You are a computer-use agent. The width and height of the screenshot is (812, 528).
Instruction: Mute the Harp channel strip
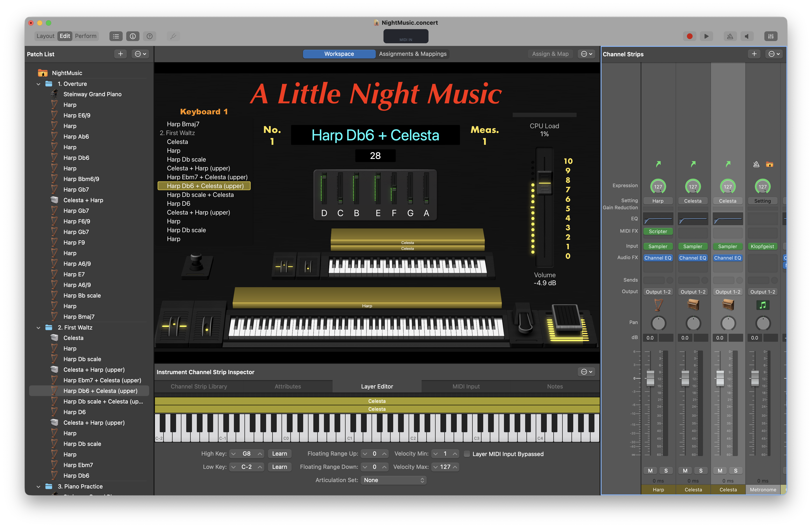click(650, 471)
